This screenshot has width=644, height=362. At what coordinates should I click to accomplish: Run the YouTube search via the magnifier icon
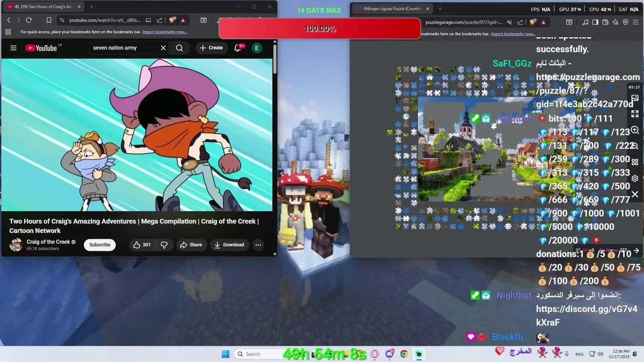point(180,48)
